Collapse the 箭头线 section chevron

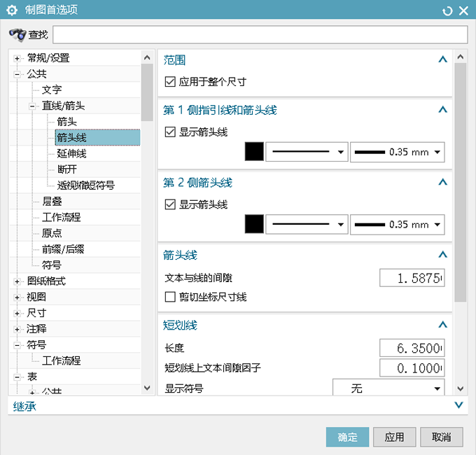442,255
